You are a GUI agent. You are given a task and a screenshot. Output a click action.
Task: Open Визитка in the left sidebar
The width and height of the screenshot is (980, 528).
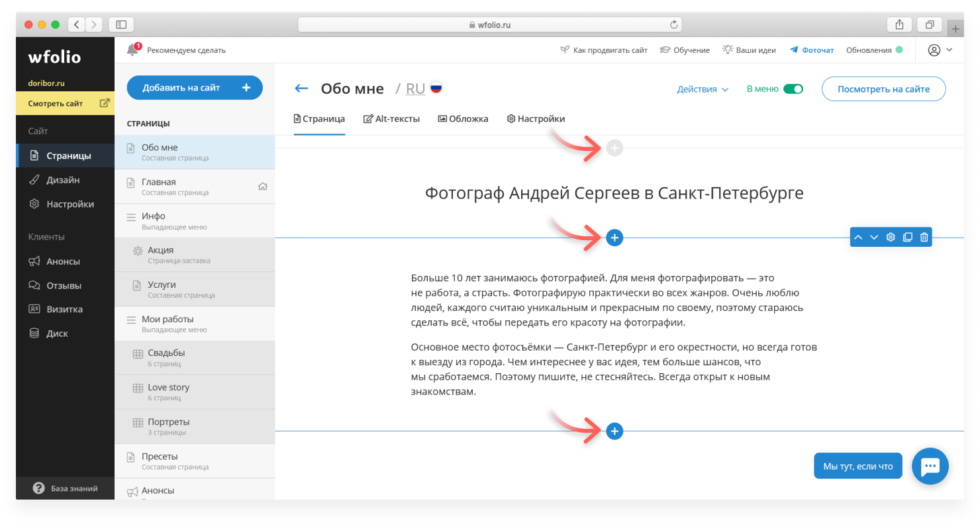(x=65, y=309)
